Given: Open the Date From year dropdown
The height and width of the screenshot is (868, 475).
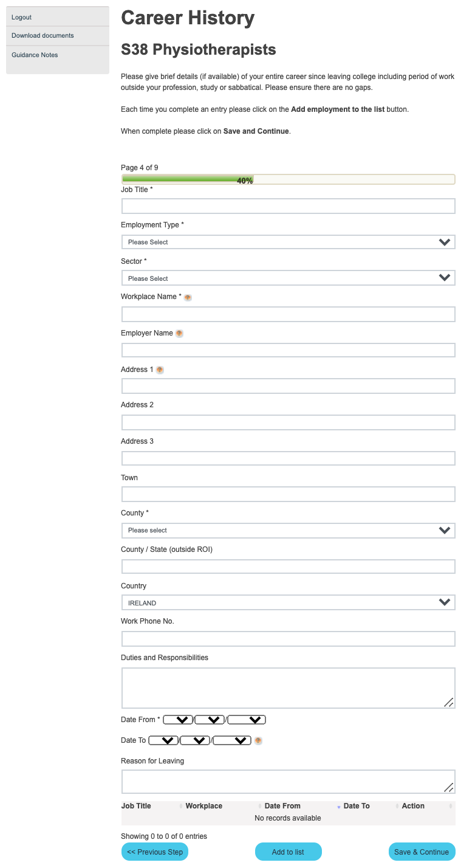Looking at the screenshot, I should point(246,719).
